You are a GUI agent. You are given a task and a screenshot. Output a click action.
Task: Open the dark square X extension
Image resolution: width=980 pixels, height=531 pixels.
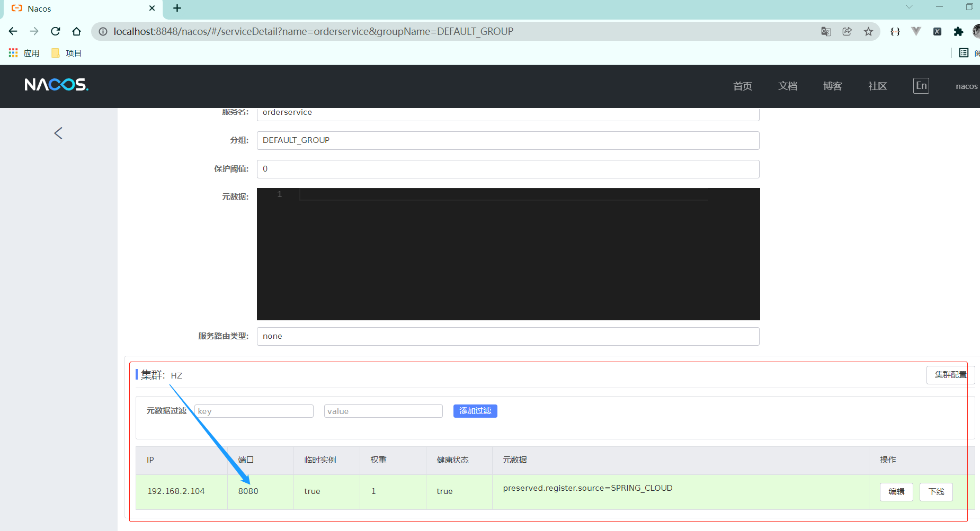(937, 31)
